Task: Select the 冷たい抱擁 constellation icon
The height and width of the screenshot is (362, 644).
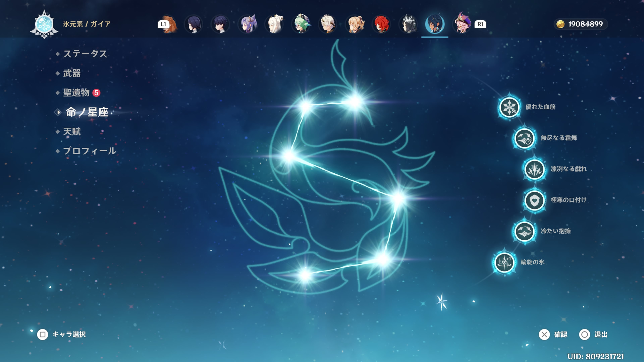Action: coord(524,231)
